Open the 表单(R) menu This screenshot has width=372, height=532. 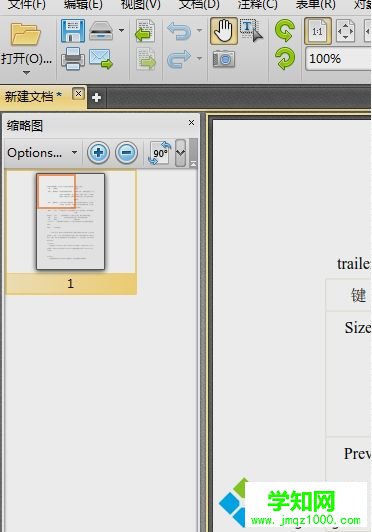pos(316,5)
